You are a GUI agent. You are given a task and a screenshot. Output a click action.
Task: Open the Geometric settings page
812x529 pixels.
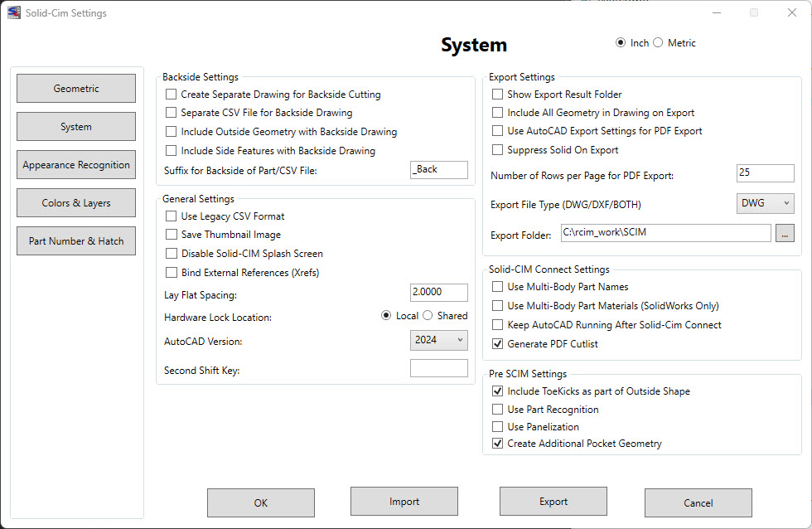pos(76,88)
